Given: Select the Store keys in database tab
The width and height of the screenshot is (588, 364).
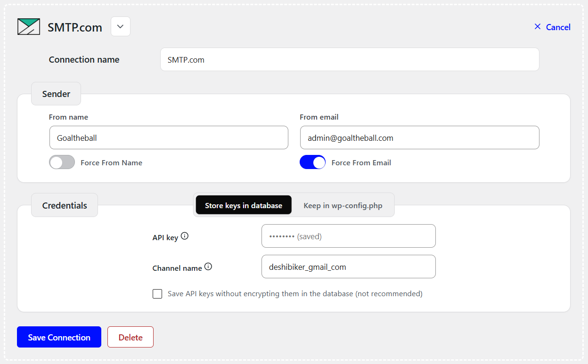Looking at the screenshot, I should [x=244, y=205].
